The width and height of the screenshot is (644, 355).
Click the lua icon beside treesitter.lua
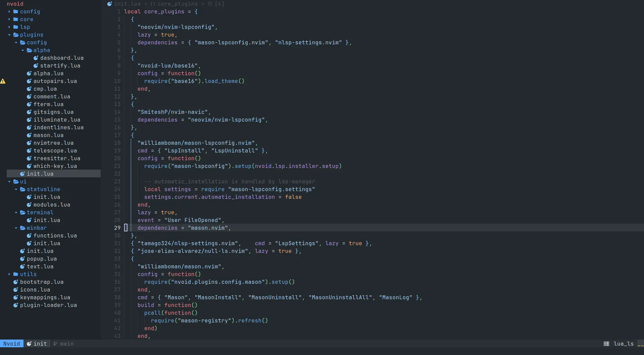coord(29,159)
